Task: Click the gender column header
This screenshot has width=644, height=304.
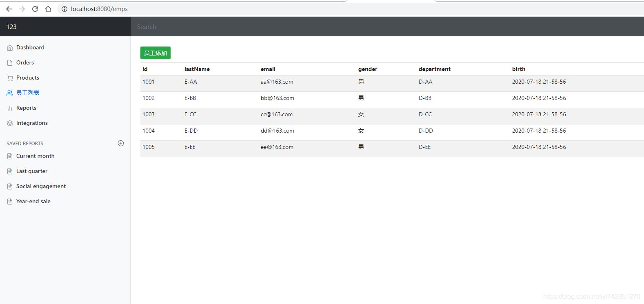Action: click(368, 69)
